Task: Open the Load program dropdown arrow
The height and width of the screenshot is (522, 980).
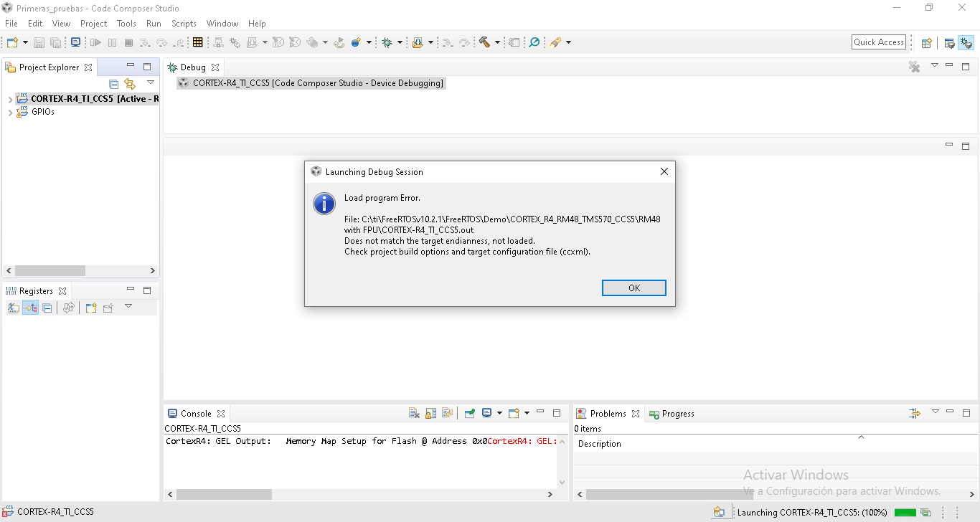Action: coord(430,42)
